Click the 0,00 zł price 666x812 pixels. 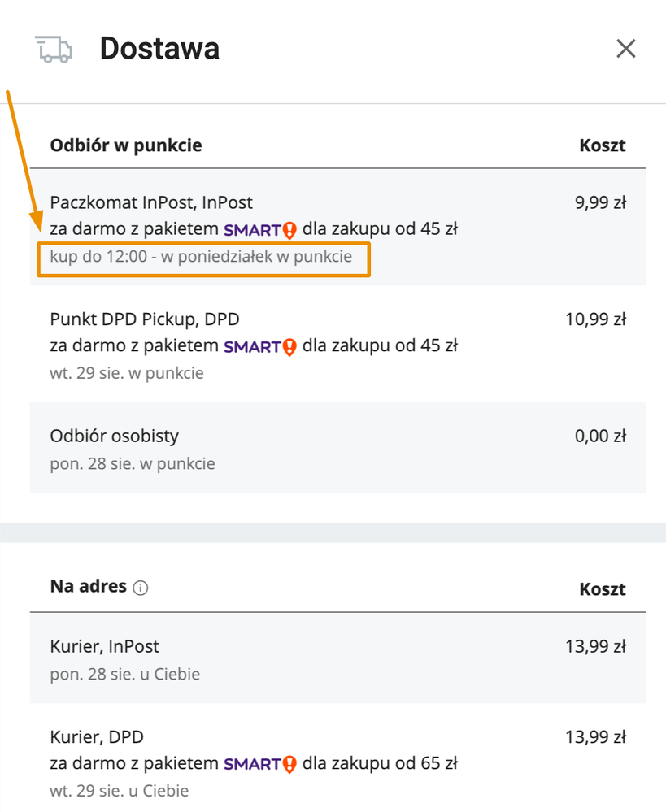[600, 436]
